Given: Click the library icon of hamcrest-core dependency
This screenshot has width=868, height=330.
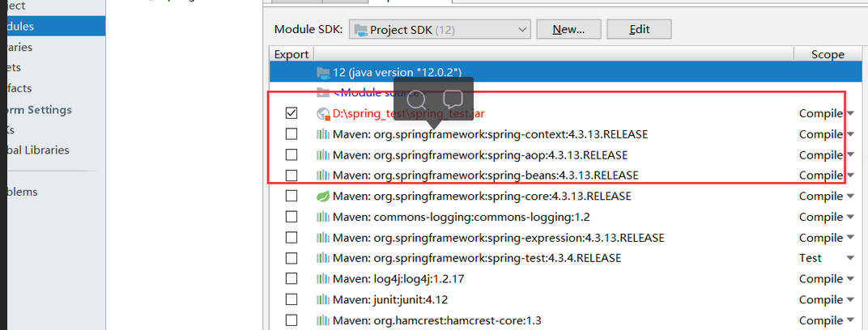Looking at the screenshot, I should [323, 320].
